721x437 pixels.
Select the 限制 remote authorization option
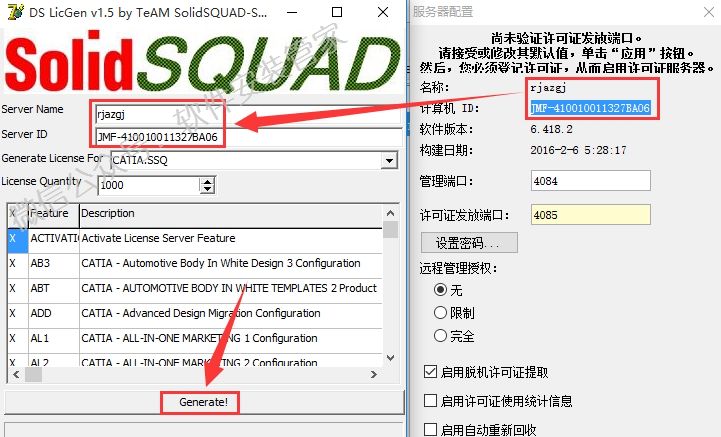click(440, 313)
